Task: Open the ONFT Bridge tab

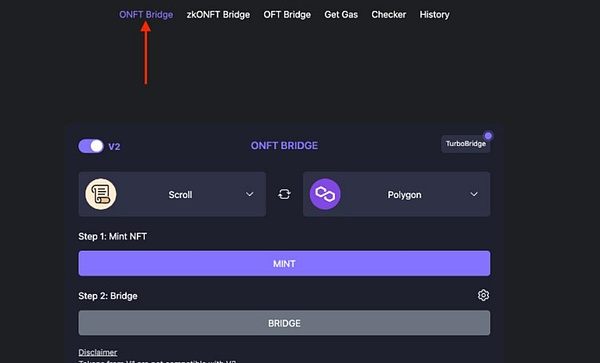Action: (146, 15)
